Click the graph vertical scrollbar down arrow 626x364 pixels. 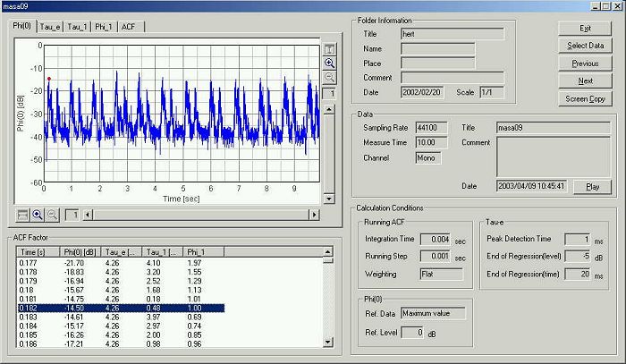point(329,199)
